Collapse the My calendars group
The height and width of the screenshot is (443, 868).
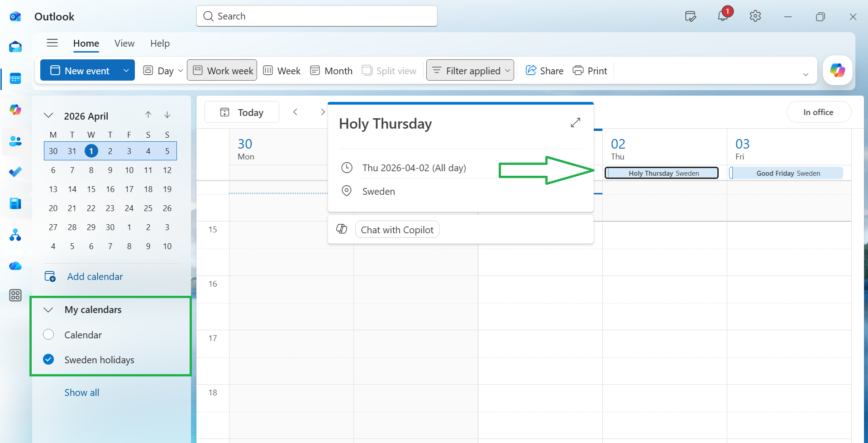(48, 310)
